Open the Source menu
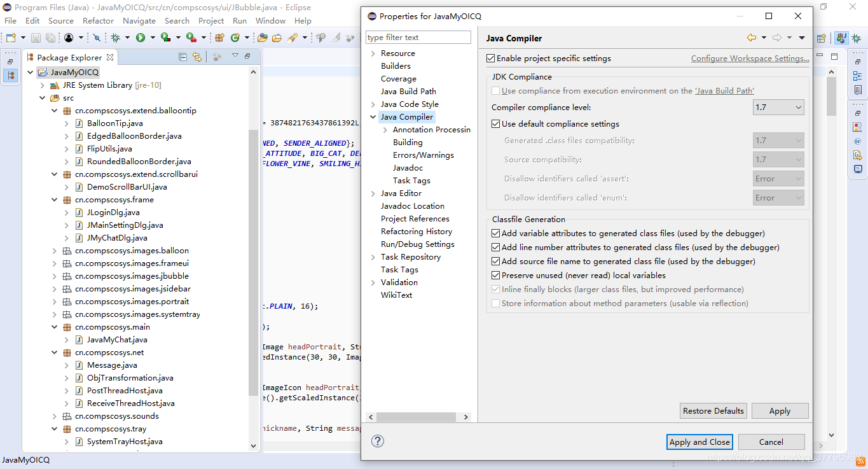Viewport: 868px width, 469px height. tap(61, 20)
